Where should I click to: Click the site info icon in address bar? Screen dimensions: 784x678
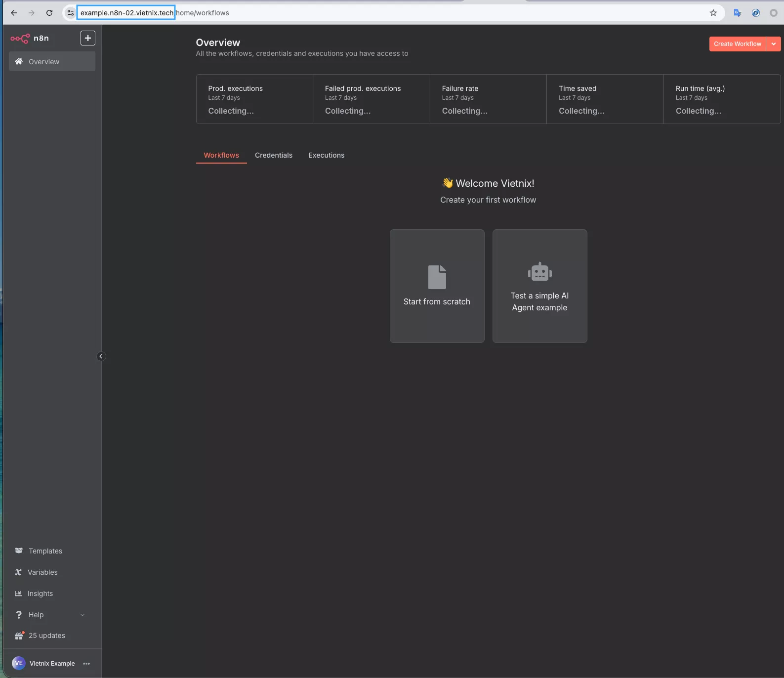[x=71, y=13]
